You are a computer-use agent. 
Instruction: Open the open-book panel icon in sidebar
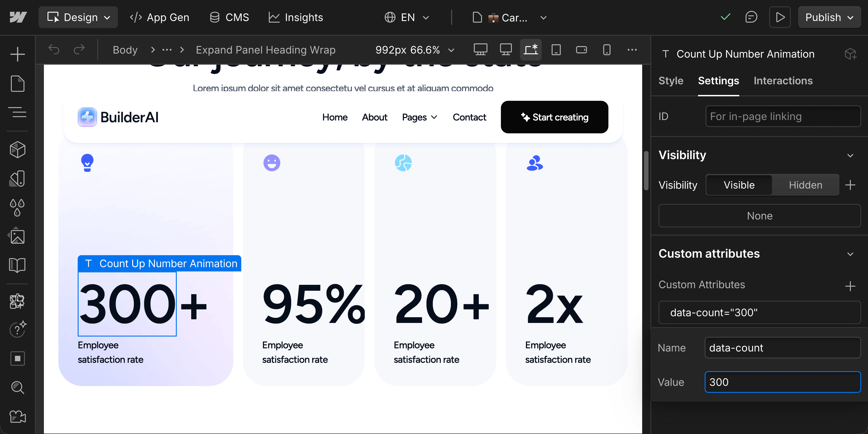[17, 265]
